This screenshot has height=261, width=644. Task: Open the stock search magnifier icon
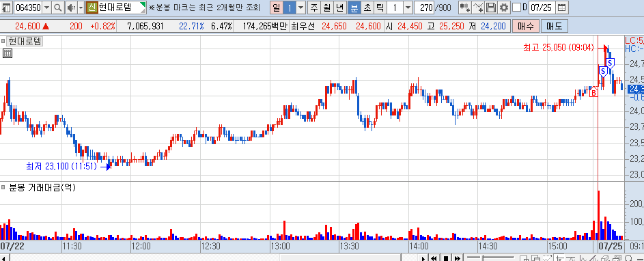58,8
